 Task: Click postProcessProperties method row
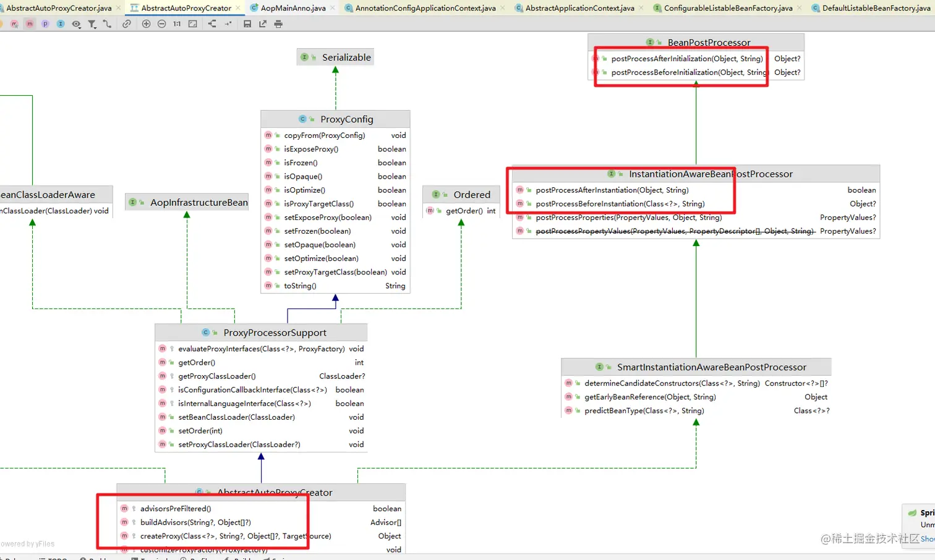click(696, 218)
